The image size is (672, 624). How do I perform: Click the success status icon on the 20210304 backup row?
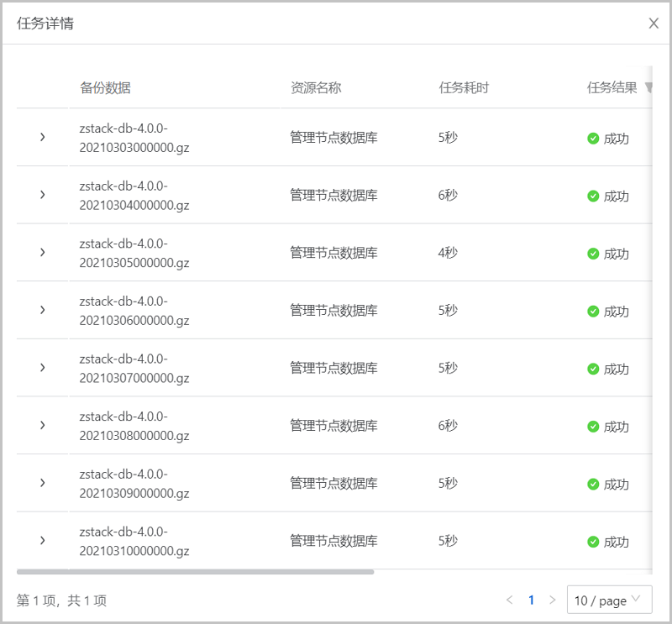(x=592, y=195)
